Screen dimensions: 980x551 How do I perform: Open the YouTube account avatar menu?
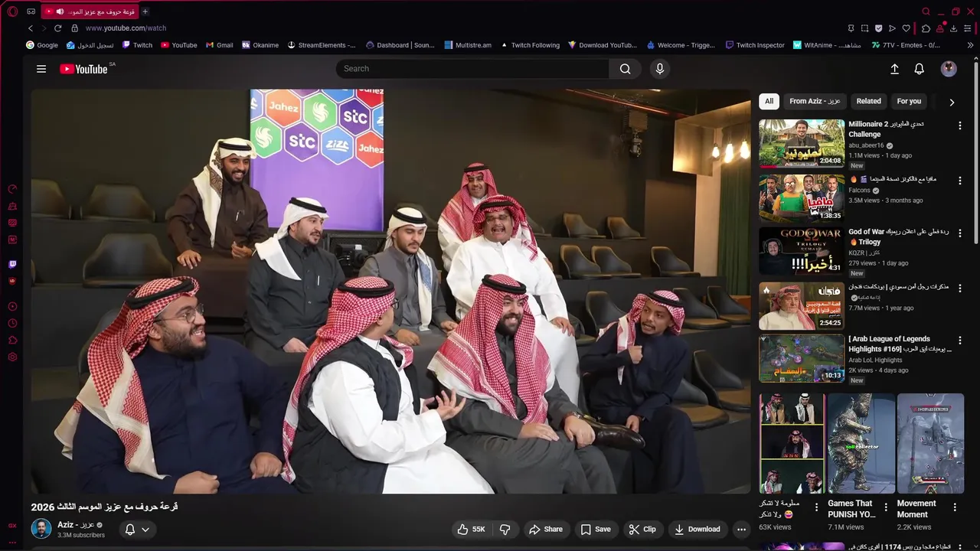coord(949,69)
